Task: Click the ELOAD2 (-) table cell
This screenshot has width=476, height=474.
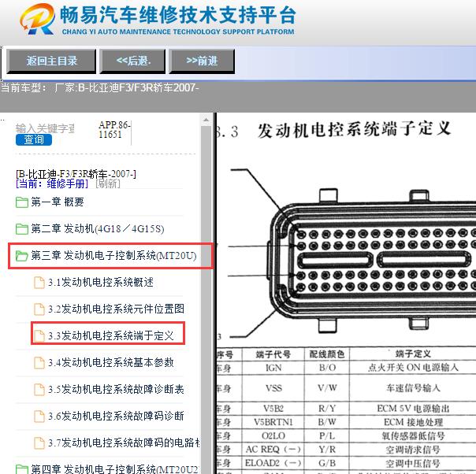Action: (273, 463)
